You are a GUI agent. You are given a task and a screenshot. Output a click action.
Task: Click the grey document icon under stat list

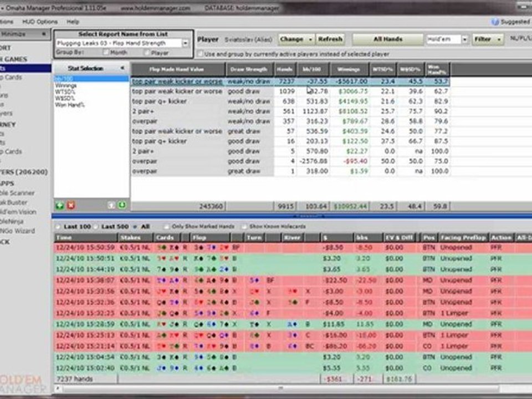[111, 205]
